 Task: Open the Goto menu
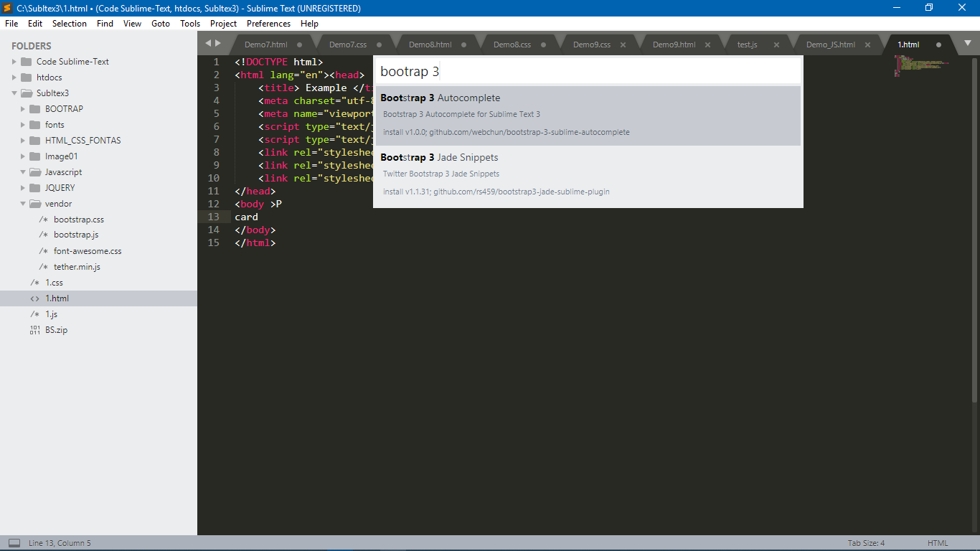click(161, 24)
